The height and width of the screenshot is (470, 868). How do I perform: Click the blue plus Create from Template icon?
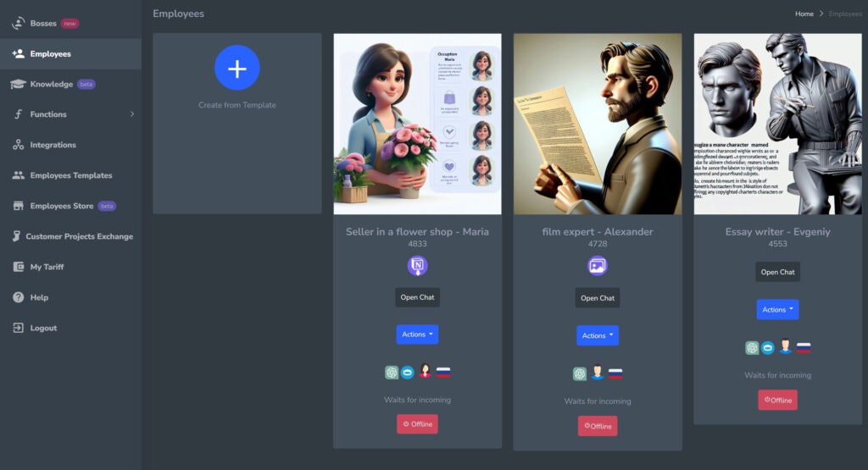pyautogui.click(x=237, y=68)
